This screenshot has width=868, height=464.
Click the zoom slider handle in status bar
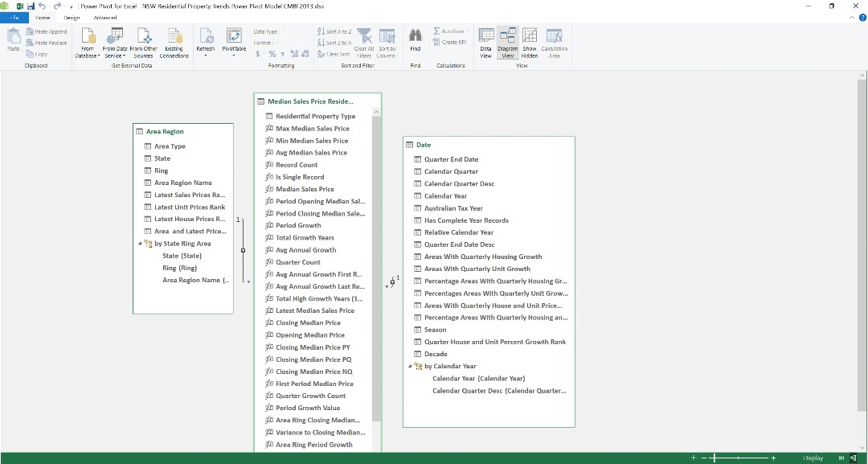pyautogui.click(x=715, y=458)
